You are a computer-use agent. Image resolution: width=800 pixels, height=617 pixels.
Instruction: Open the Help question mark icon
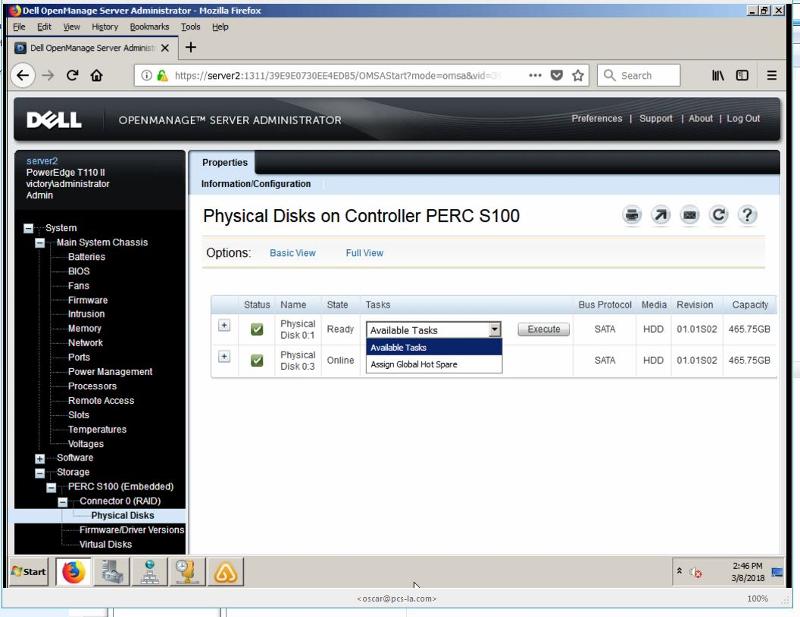[747, 215]
